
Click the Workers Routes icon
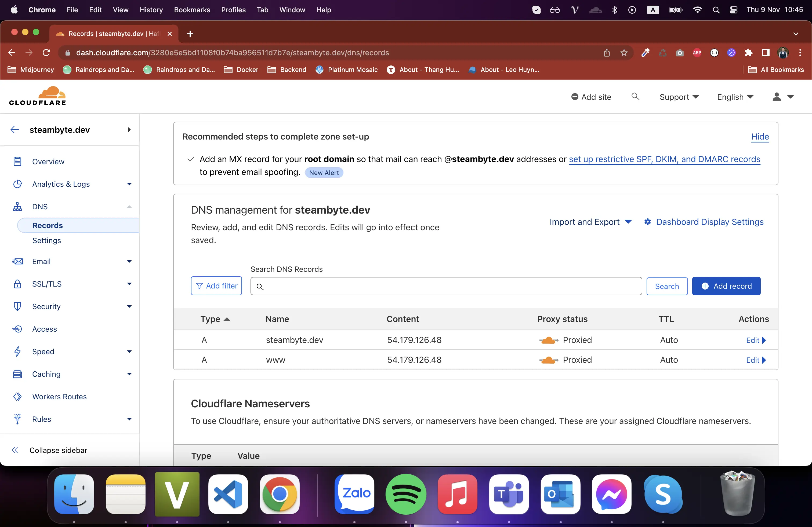[x=17, y=396]
